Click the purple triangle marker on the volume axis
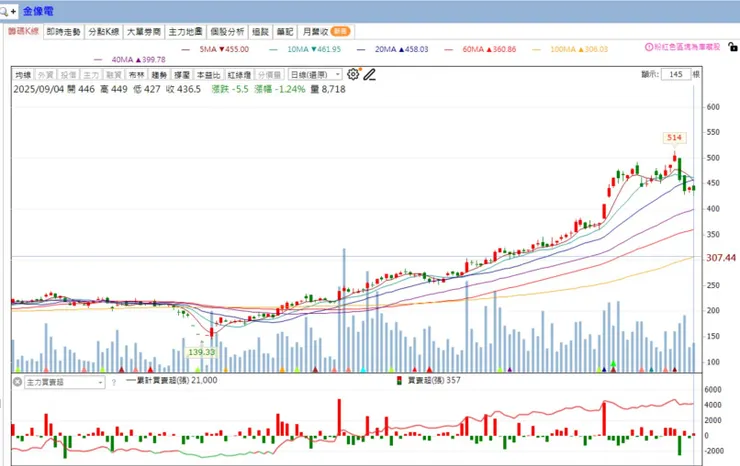Image resolution: width=740 pixels, height=466 pixels. tap(510, 370)
